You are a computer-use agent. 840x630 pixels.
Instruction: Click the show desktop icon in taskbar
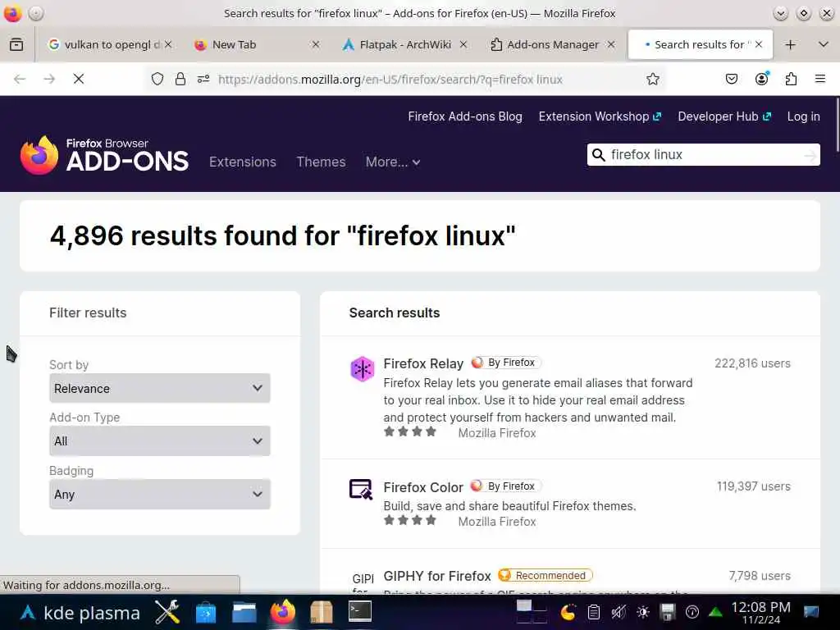pos(811,612)
